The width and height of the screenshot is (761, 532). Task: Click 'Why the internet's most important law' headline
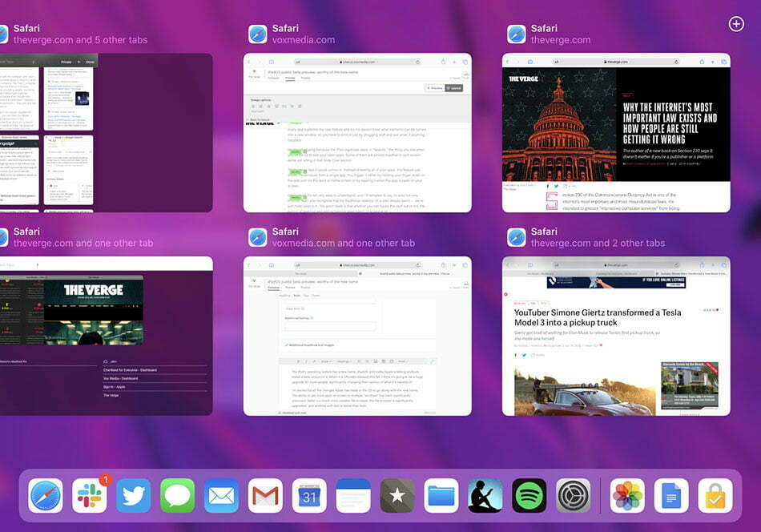pyautogui.click(x=670, y=123)
